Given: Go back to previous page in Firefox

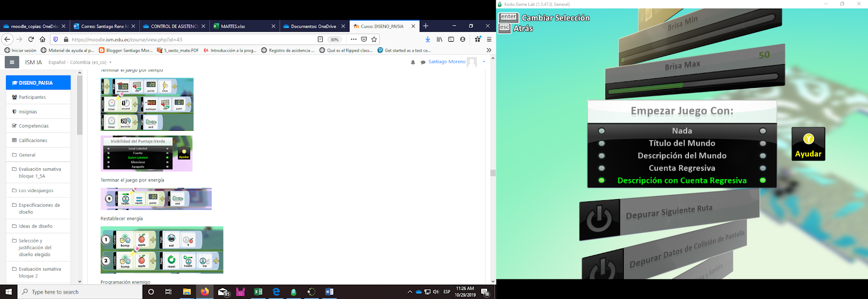Looking at the screenshot, I should (x=7, y=39).
